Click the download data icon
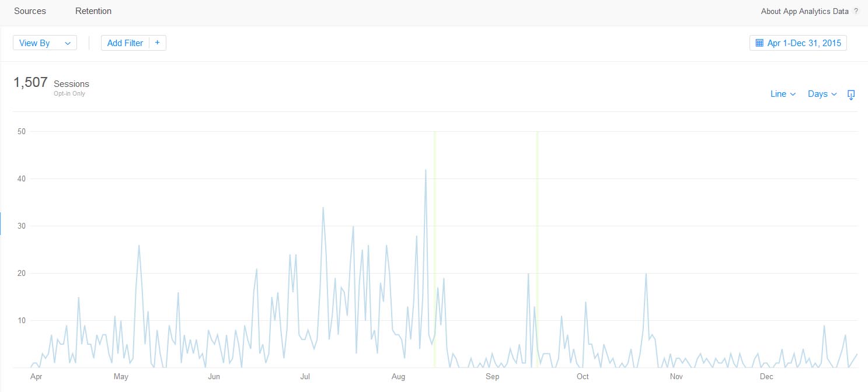The width and height of the screenshot is (868, 392). [851, 94]
